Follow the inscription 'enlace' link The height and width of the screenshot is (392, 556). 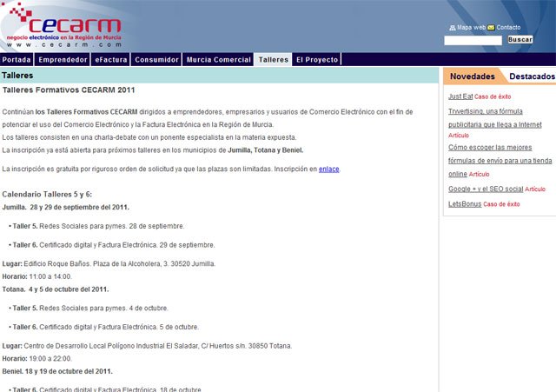point(329,169)
